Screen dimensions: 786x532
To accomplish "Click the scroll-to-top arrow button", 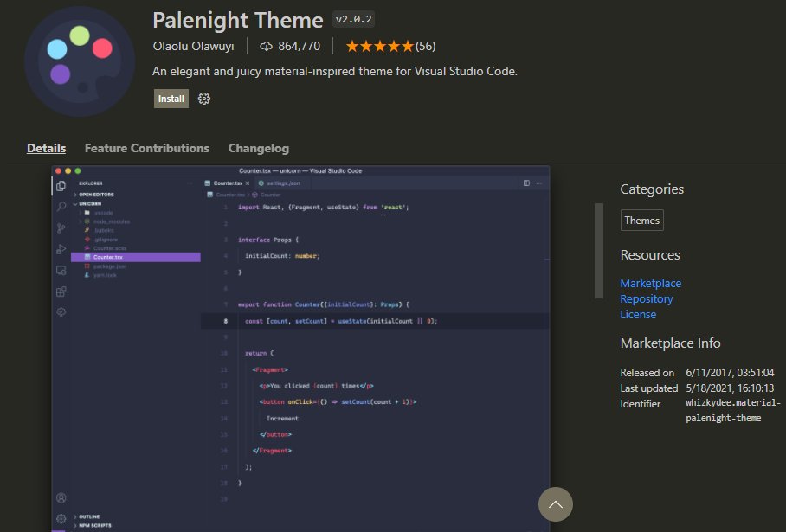I will [556, 504].
